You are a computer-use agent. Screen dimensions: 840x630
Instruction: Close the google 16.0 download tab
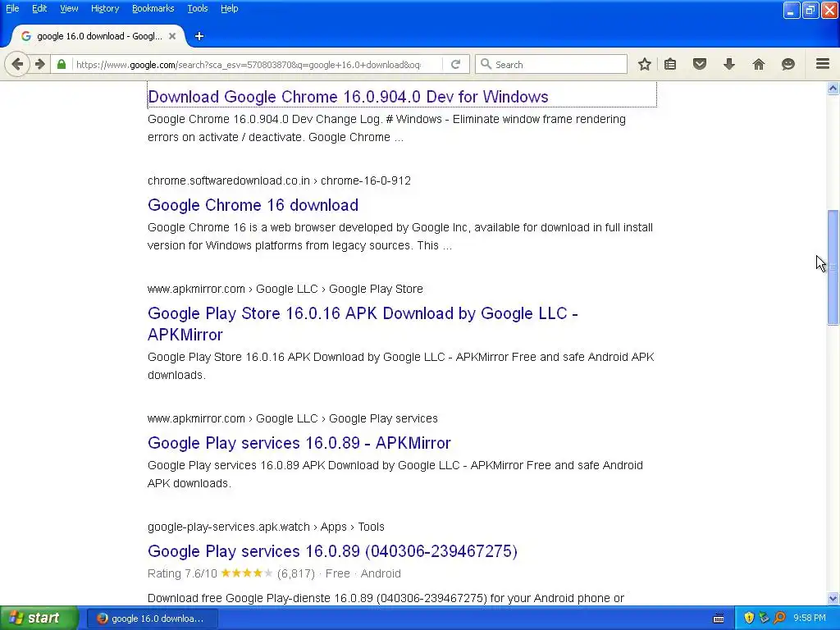coord(172,36)
